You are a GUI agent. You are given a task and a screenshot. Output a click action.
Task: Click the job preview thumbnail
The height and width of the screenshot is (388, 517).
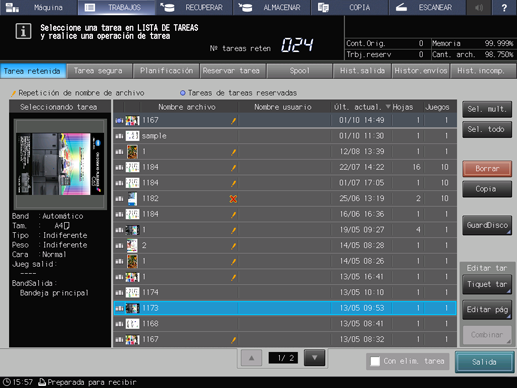tap(60, 164)
